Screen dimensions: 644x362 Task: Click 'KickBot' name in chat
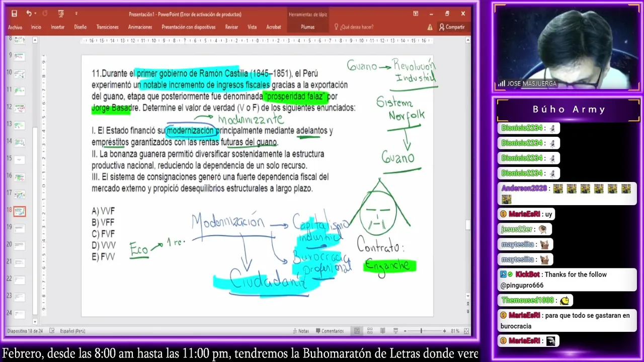527,275
